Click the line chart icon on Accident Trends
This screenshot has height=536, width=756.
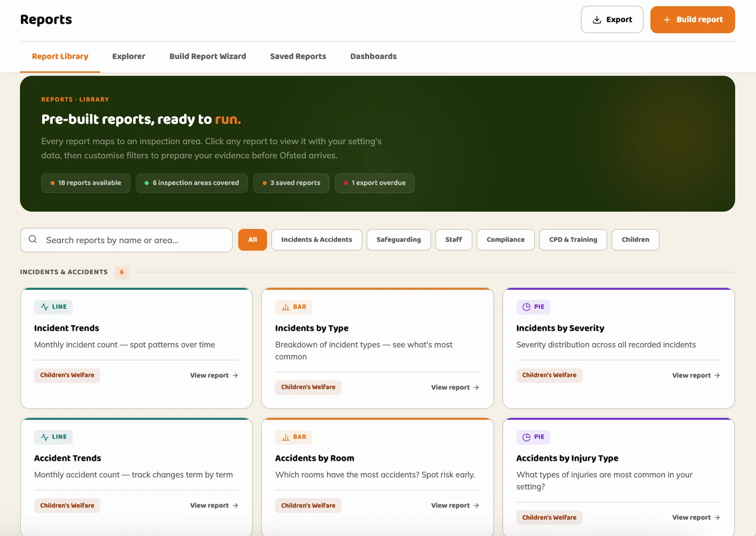pos(43,437)
